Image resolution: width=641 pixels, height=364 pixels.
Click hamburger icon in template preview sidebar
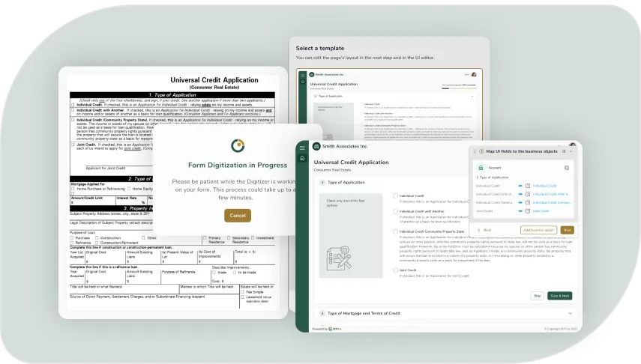(303, 76)
